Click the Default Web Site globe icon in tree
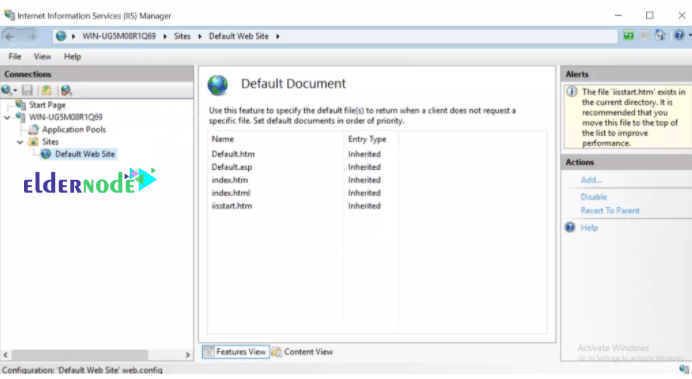 point(46,154)
